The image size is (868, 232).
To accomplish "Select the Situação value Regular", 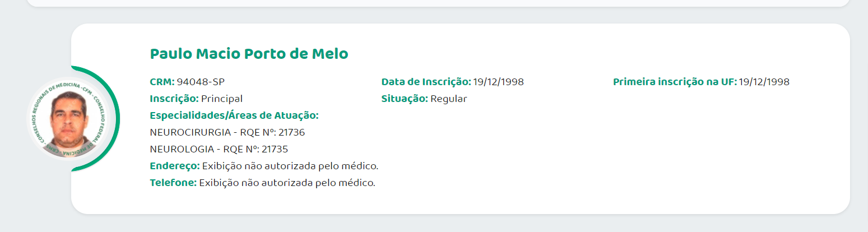I will click(x=448, y=99).
